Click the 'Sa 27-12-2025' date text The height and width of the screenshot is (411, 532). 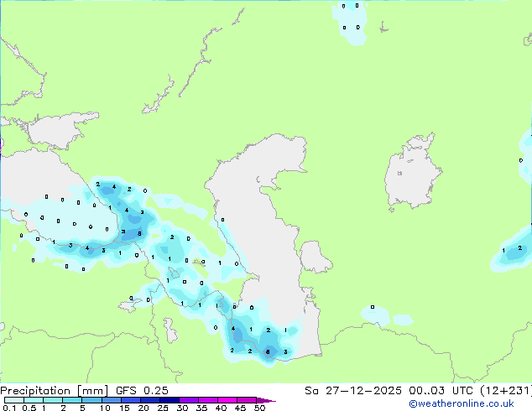tap(353, 391)
